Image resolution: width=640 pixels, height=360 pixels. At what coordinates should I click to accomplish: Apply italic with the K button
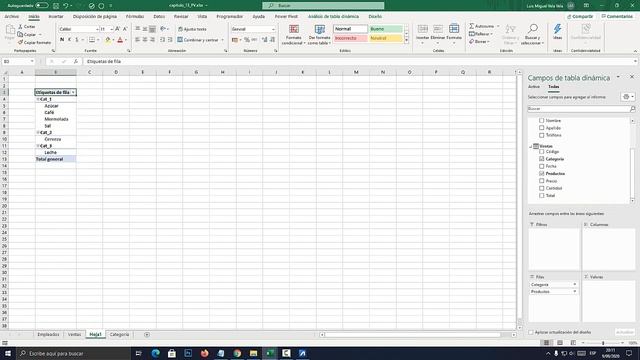(69, 40)
